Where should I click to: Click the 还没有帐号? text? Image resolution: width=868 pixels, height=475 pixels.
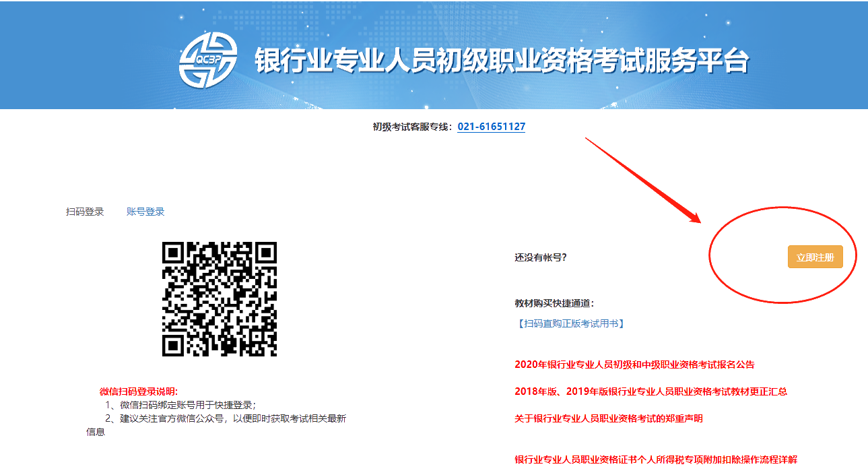tap(541, 257)
